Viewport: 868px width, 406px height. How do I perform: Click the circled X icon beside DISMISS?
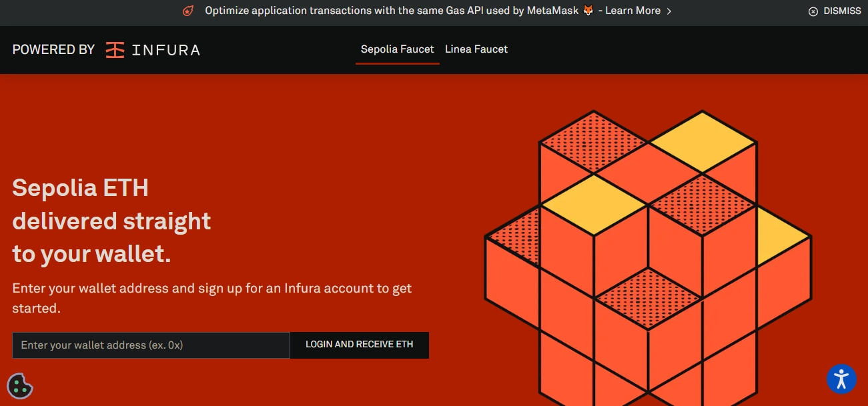point(813,11)
